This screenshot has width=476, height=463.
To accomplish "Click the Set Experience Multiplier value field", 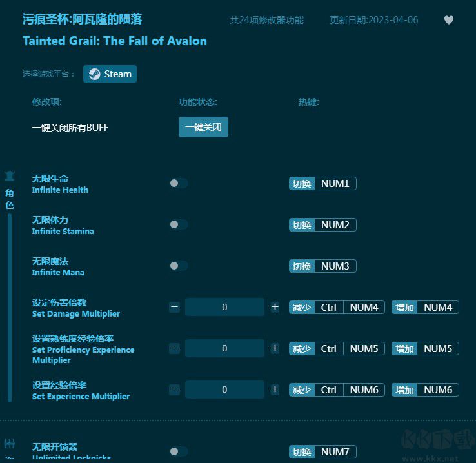I will (x=224, y=389).
